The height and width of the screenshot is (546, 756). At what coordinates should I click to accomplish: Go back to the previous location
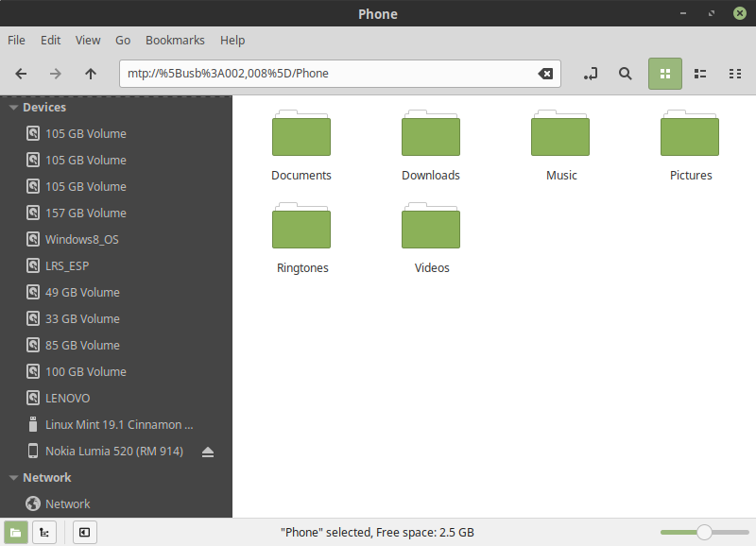point(21,74)
